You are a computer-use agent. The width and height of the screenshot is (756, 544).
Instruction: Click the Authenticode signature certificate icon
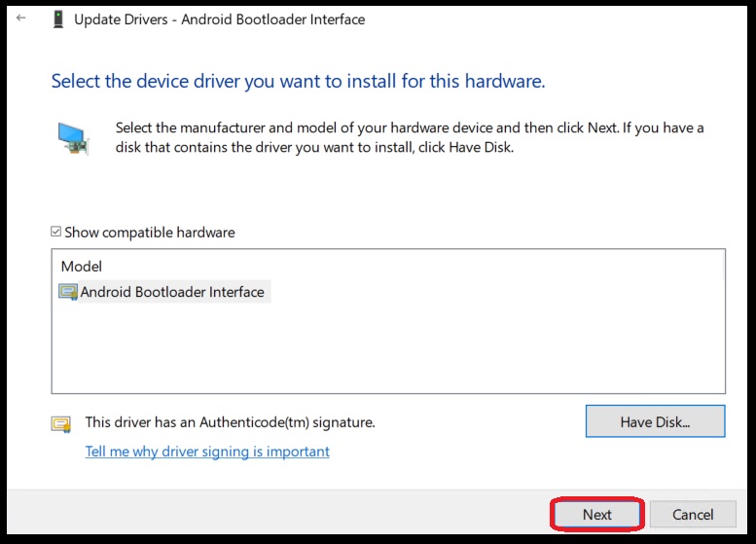[61, 424]
